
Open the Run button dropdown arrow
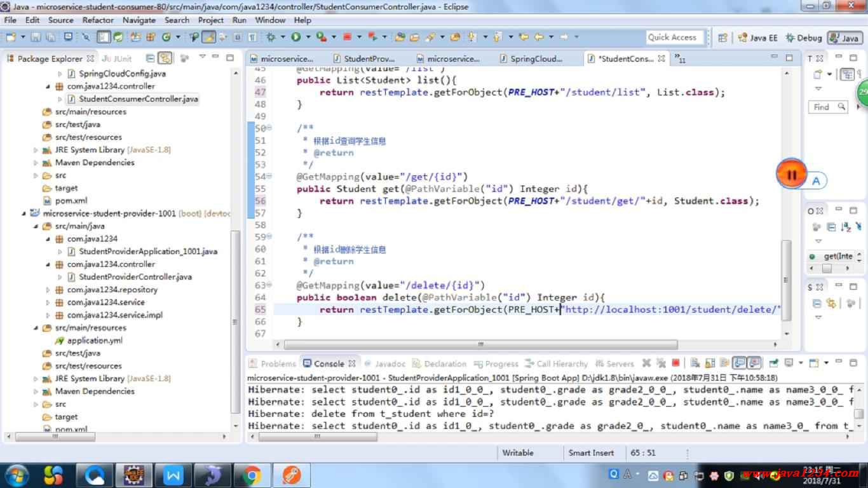pos(308,37)
